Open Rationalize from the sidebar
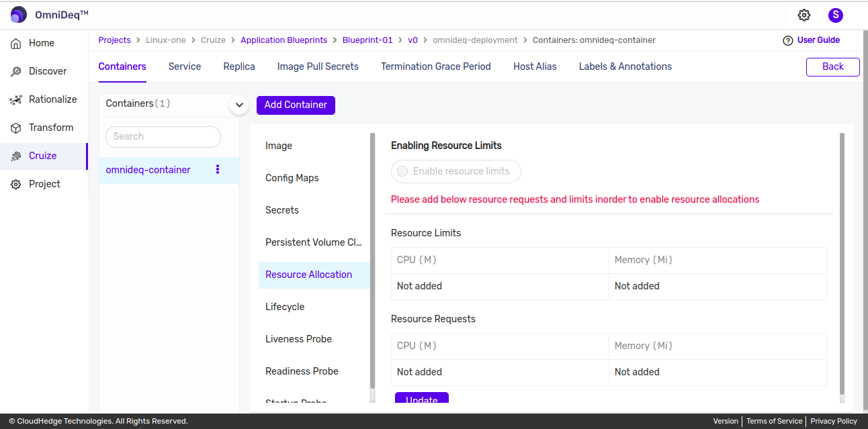 pos(52,99)
